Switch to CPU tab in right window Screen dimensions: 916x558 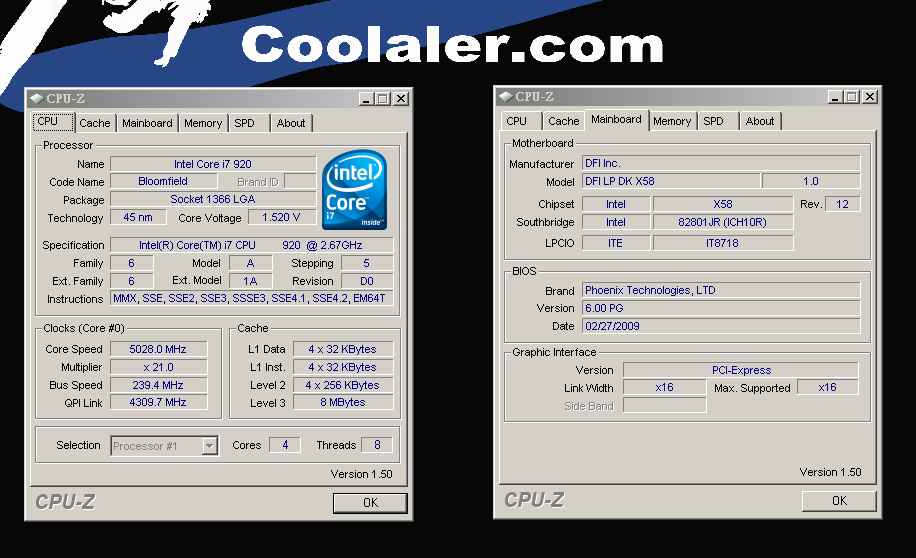521,121
